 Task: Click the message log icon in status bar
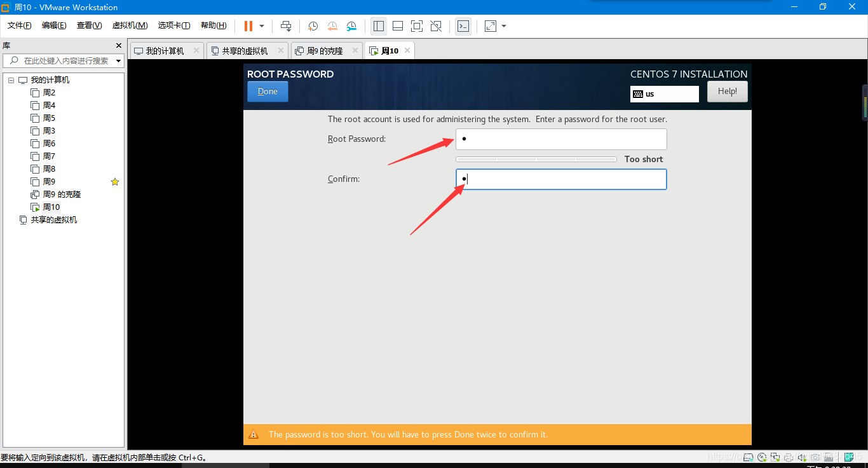click(x=849, y=457)
